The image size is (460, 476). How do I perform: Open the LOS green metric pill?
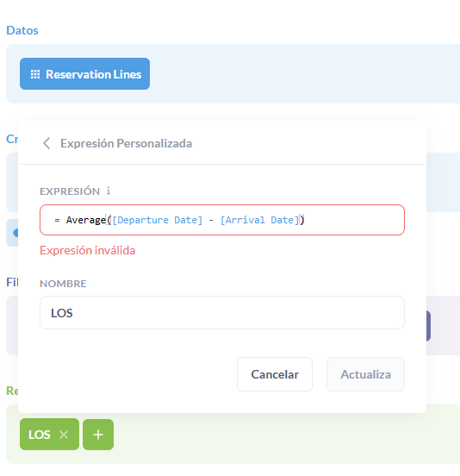[40, 435]
